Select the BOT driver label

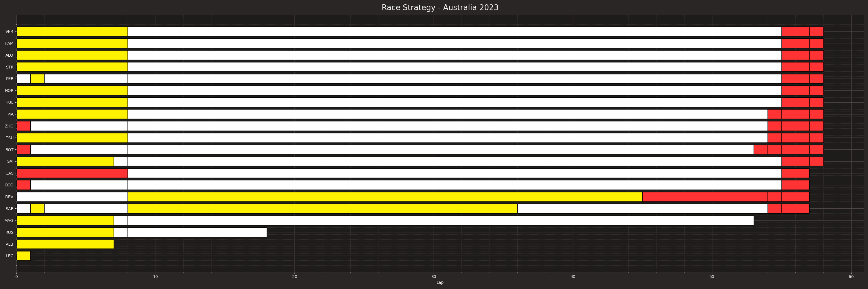tap(10, 150)
